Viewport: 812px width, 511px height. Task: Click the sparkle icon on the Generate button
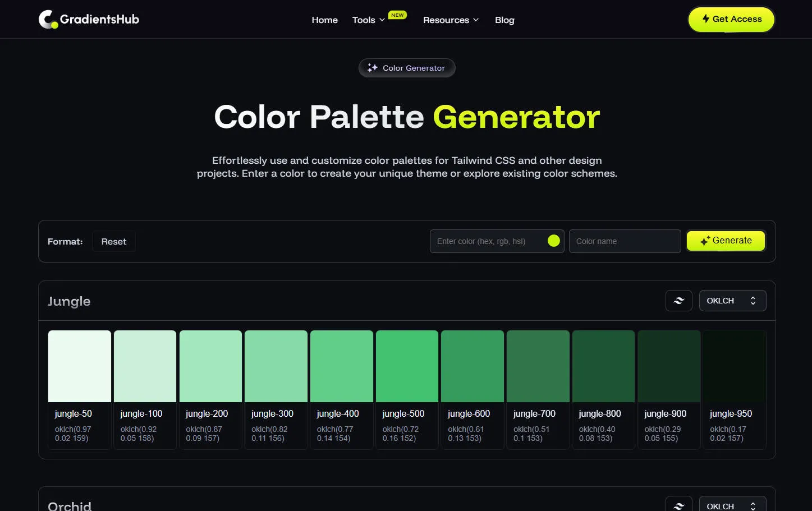pos(705,240)
